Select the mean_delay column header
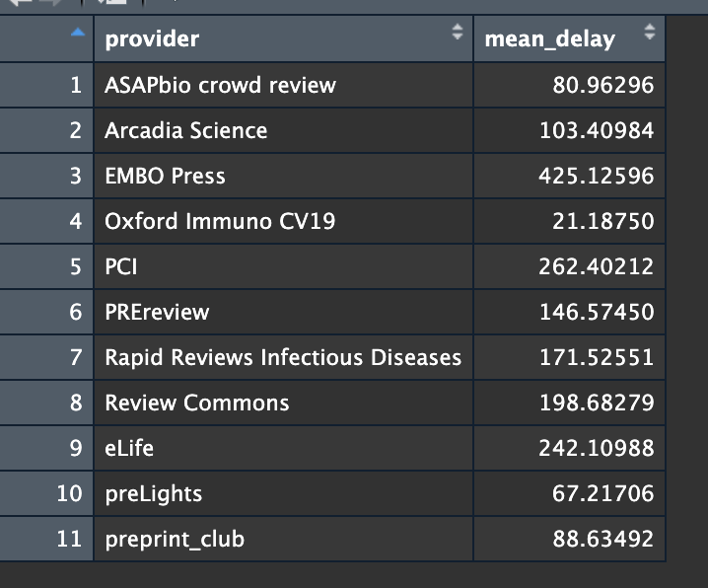 549,39
